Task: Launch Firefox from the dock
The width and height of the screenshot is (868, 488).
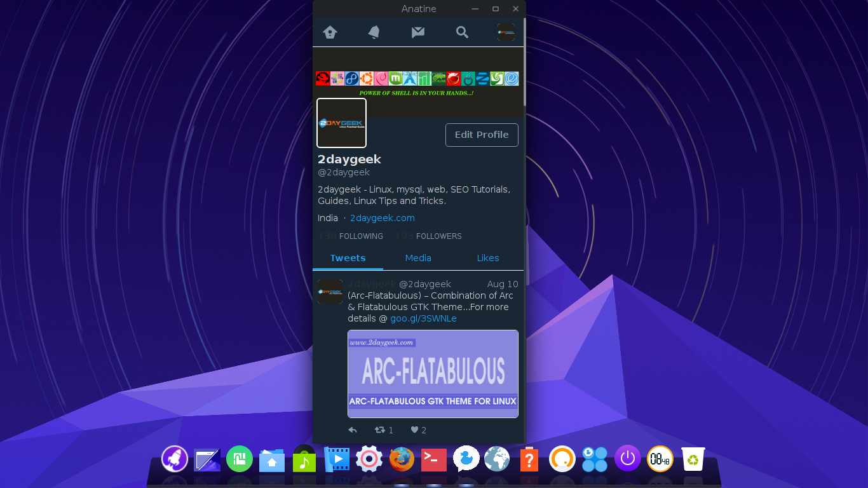Action: pyautogui.click(x=402, y=459)
